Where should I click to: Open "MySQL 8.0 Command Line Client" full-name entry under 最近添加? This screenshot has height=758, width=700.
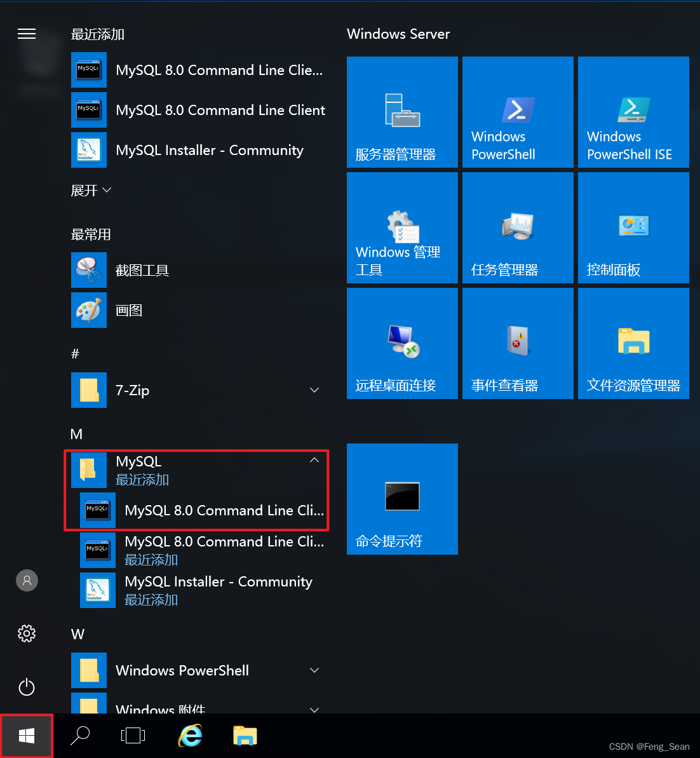[199, 110]
